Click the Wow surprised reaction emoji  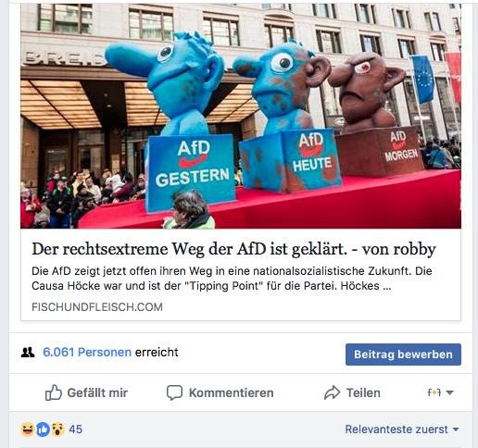pyautogui.click(x=57, y=429)
